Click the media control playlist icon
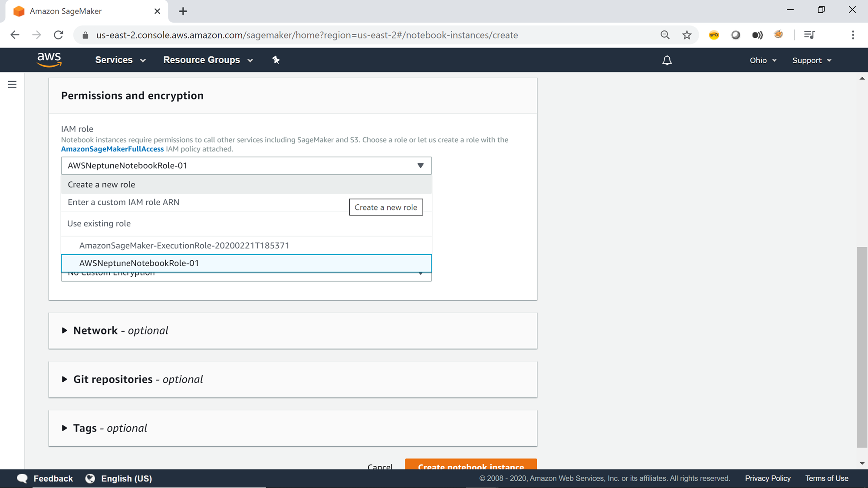 tap(809, 35)
